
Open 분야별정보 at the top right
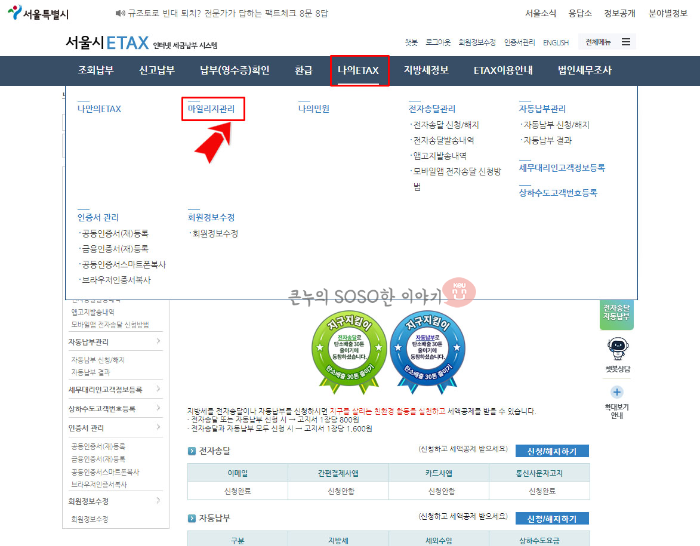point(668,13)
